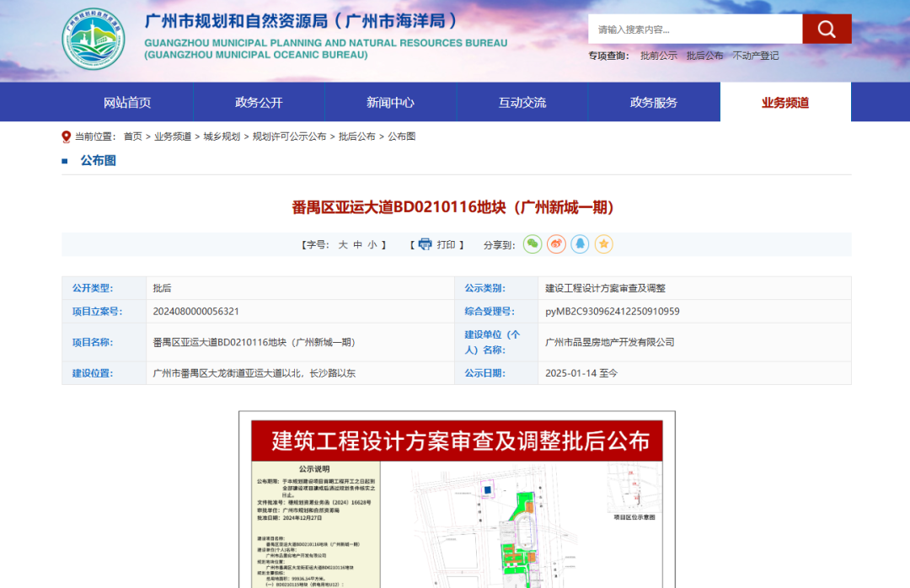910x588 pixels.
Task: Click the bureau logo emblem
Action: (x=94, y=39)
